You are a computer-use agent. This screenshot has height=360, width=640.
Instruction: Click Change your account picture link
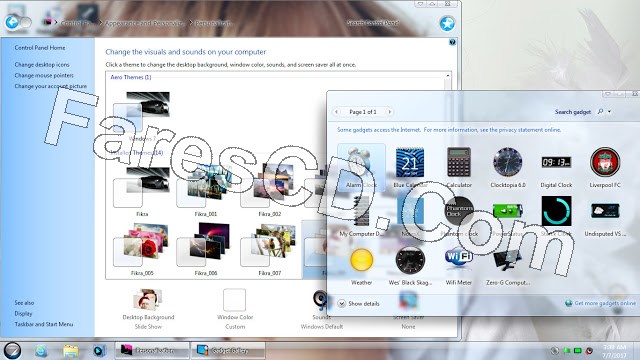point(51,86)
